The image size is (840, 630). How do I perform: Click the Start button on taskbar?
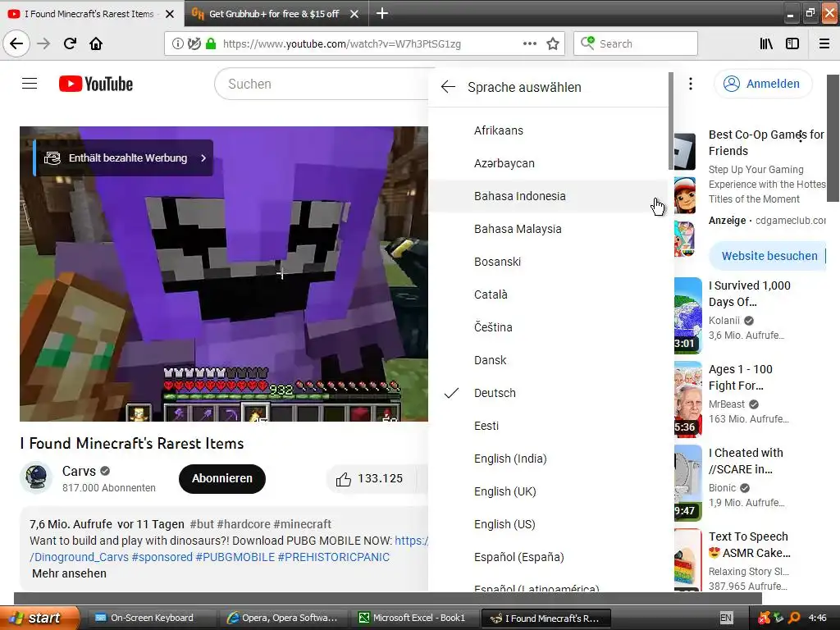coord(39,618)
